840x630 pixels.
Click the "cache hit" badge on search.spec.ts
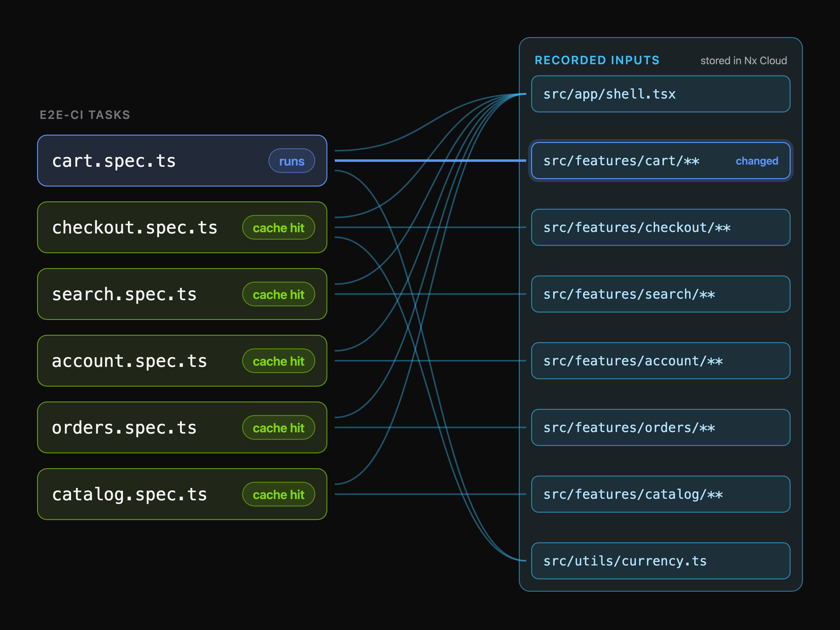click(x=278, y=294)
